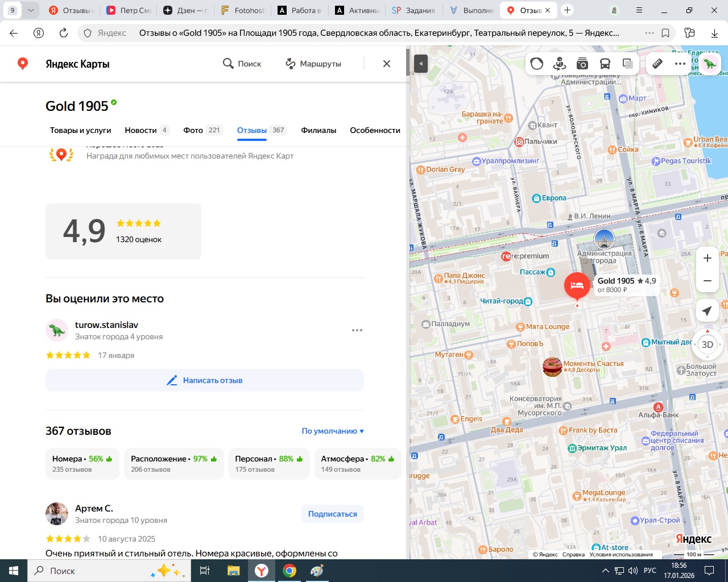Click the my location arrow button
Viewport: 728px width, 582px height.
(x=707, y=311)
